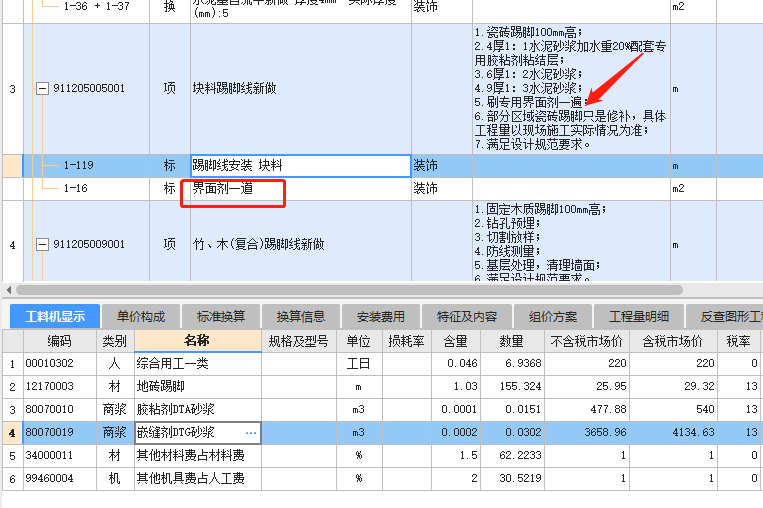Open the 安装费用 tab

pyautogui.click(x=381, y=317)
